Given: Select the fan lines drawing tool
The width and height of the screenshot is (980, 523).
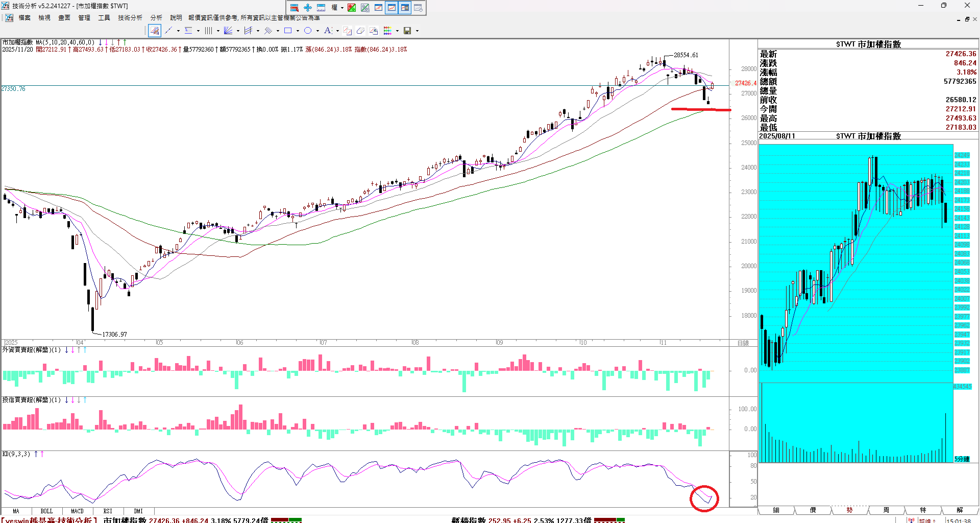Looking at the screenshot, I should [228, 31].
